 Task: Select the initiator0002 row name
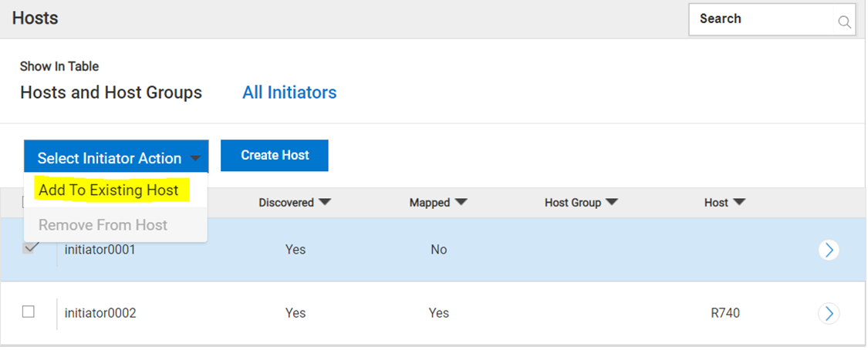(x=100, y=313)
